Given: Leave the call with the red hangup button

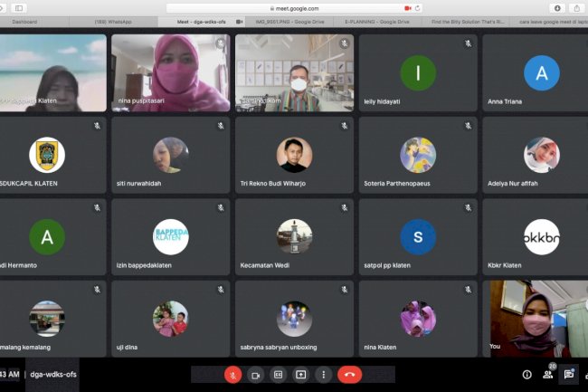Looking at the screenshot, I should point(349,375).
